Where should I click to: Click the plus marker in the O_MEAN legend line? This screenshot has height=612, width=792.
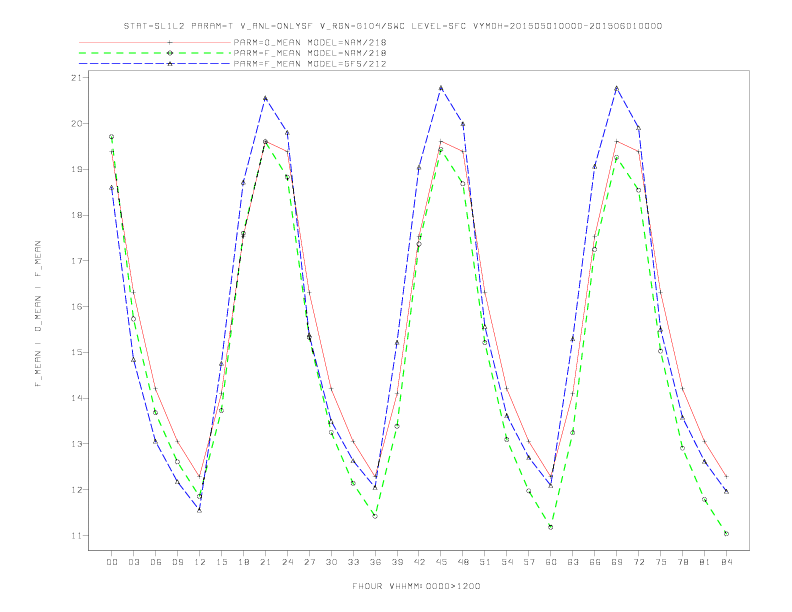tap(170, 42)
